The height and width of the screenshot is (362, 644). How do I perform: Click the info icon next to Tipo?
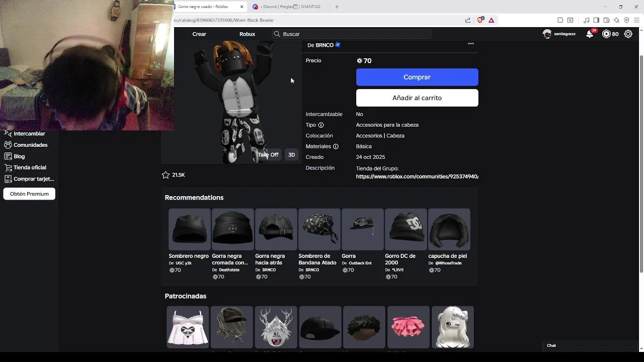tap(321, 125)
